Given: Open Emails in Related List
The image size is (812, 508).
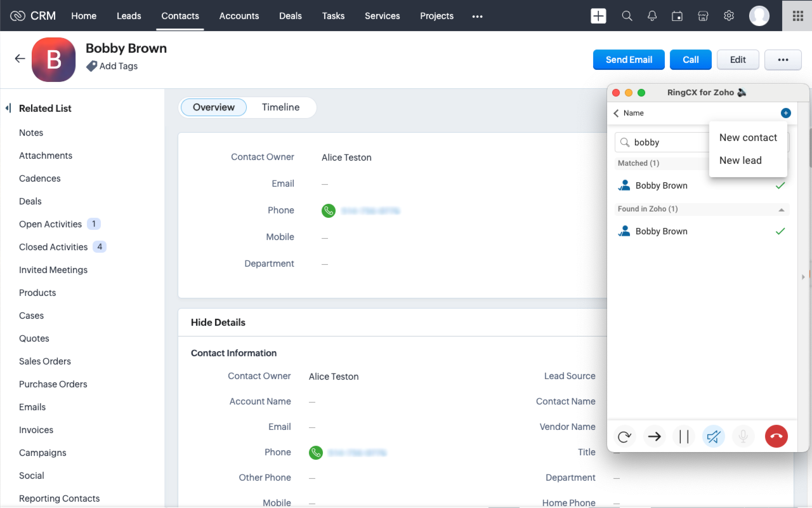Looking at the screenshot, I should [x=32, y=407].
